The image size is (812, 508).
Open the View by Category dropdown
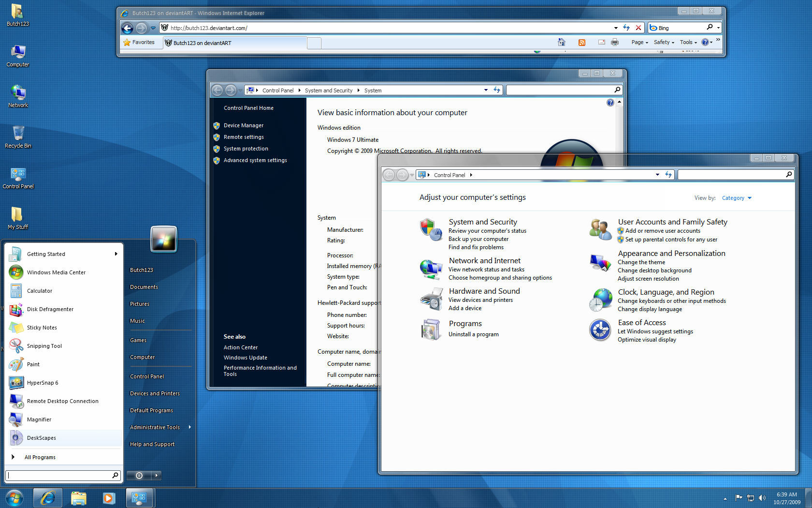click(737, 198)
